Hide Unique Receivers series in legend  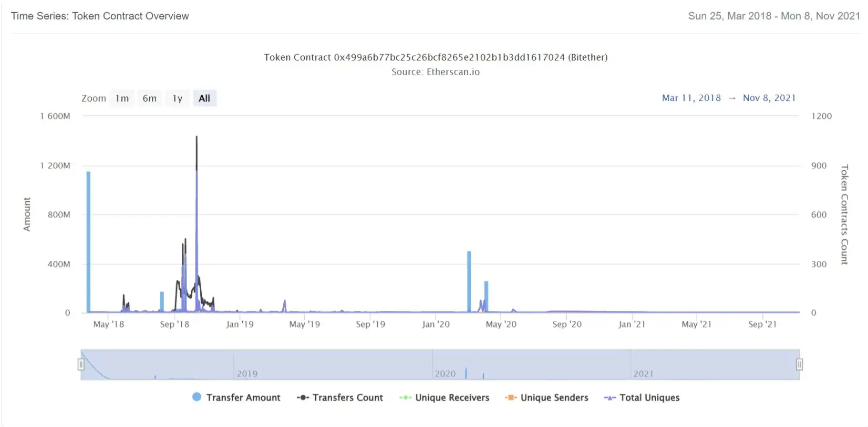(444, 398)
